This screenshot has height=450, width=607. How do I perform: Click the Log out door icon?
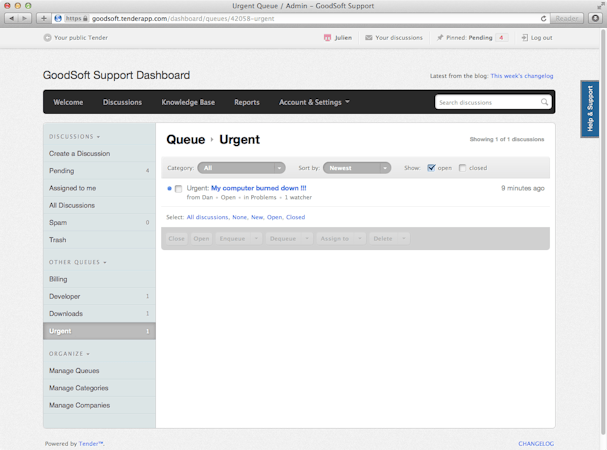525,38
